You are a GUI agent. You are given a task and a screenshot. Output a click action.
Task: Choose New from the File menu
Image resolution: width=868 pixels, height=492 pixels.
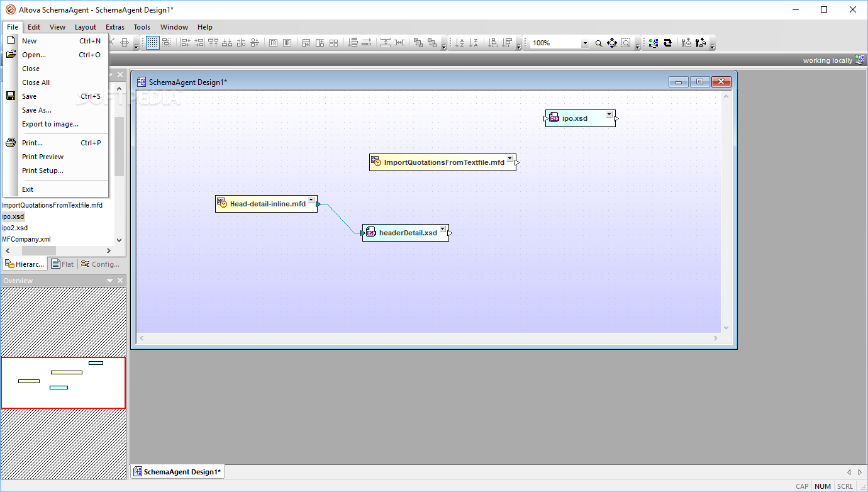click(x=57, y=41)
